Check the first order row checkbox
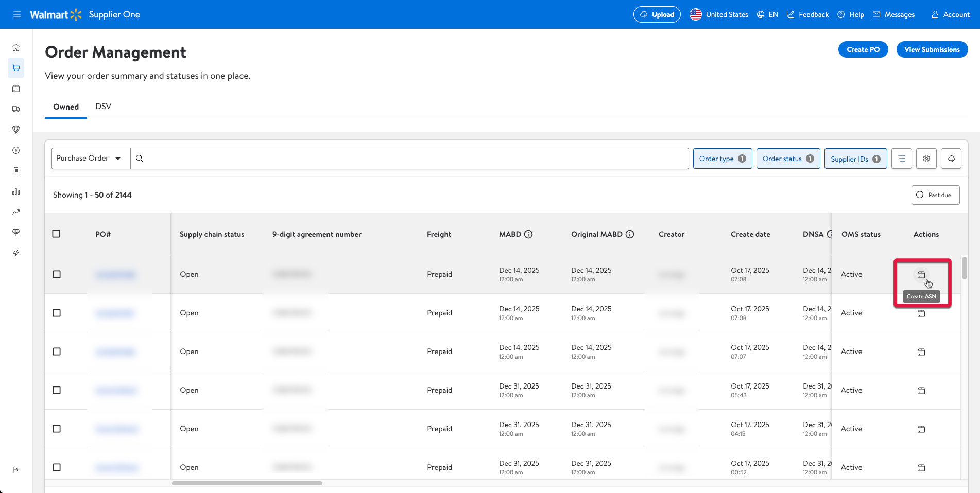This screenshot has width=980, height=493. 57,274
